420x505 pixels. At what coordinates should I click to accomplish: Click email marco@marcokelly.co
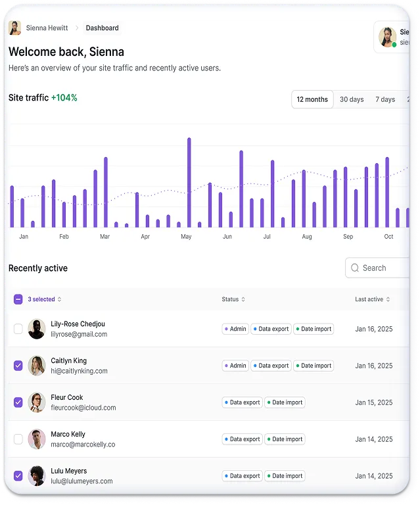click(83, 445)
